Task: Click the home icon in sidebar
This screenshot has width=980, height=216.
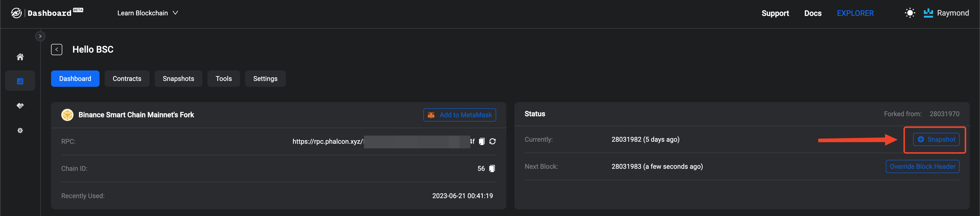Action: [20, 57]
